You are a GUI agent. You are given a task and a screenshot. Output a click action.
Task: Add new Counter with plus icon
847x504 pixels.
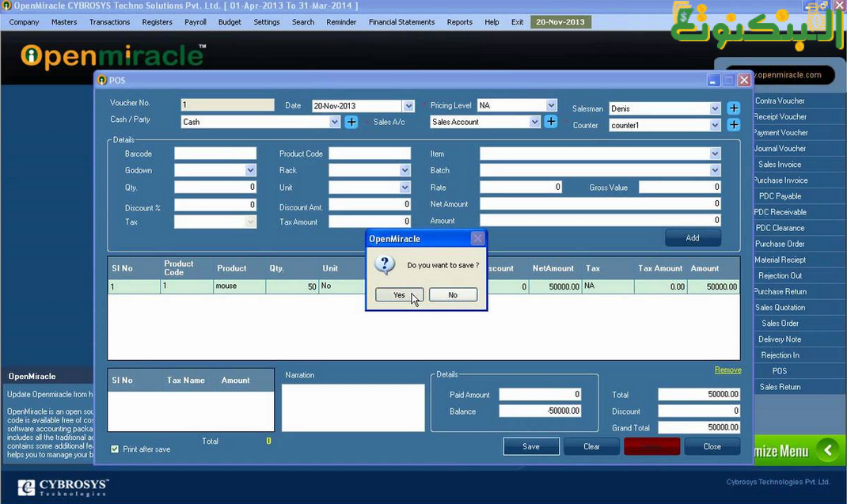point(734,125)
